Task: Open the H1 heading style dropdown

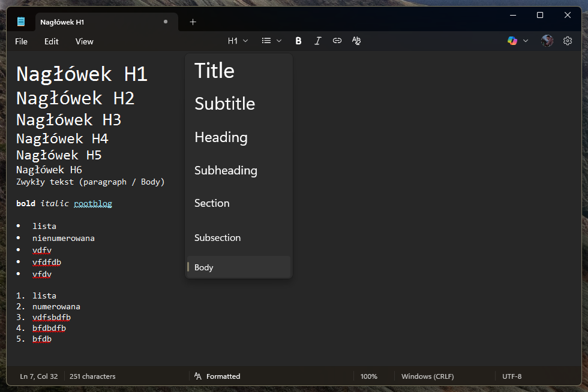Action: (x=238, y=41)
